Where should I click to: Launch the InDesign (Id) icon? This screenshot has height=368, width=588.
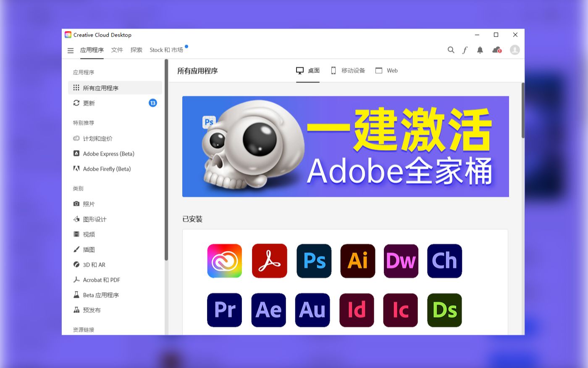pyautogui.click(x=357, y=310)
